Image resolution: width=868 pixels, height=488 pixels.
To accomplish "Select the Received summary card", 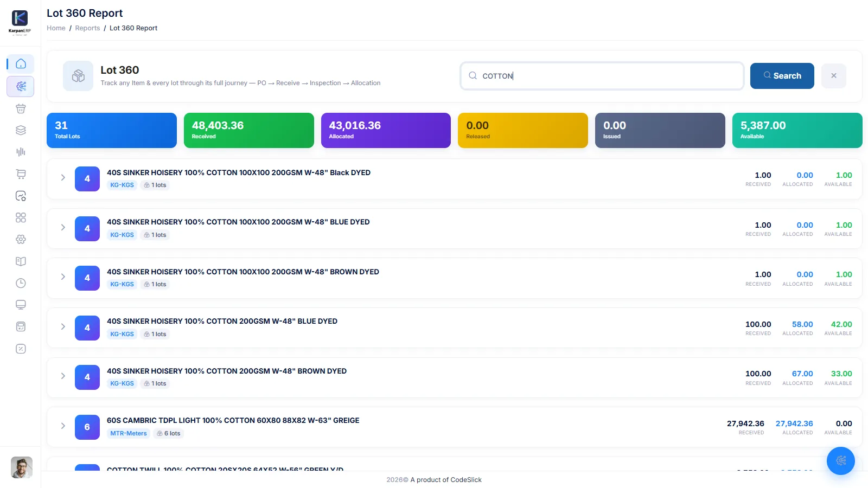I will [x=249, y=131].
